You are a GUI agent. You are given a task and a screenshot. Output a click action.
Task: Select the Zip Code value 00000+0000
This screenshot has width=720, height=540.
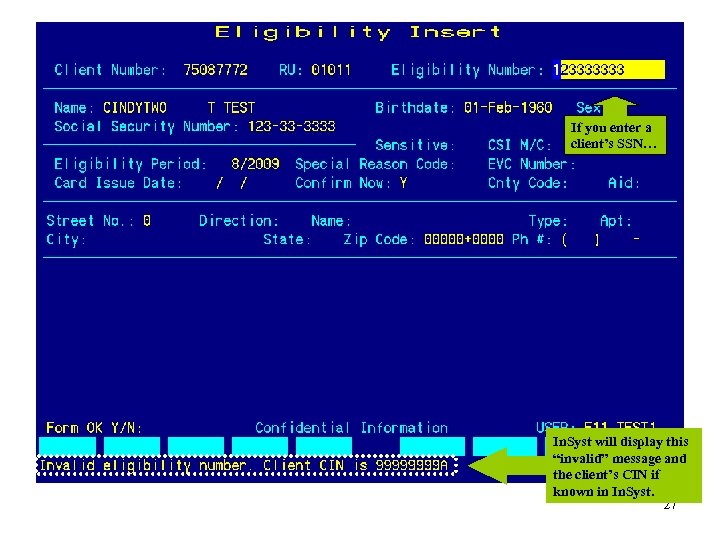pyautogui.click(x=464, y=239)
